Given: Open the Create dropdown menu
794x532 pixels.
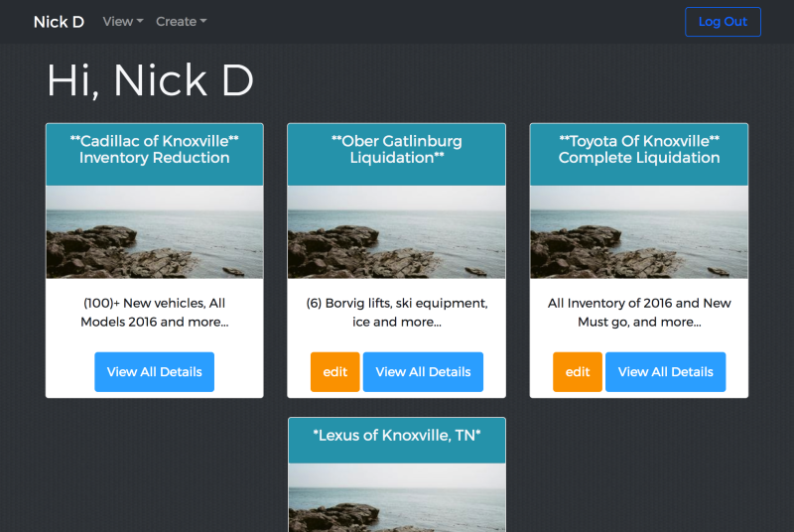Looking at the screenshot, I should coord(182,22).
